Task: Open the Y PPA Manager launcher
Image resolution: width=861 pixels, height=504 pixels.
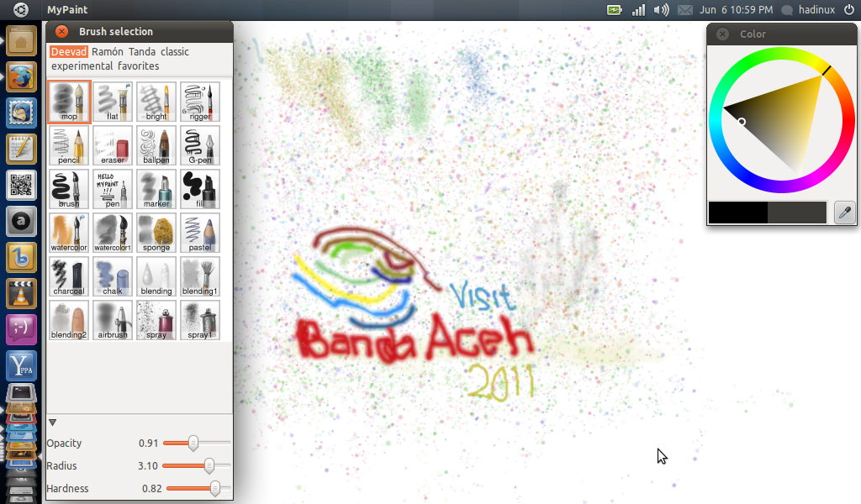Action: click(21, 365)
